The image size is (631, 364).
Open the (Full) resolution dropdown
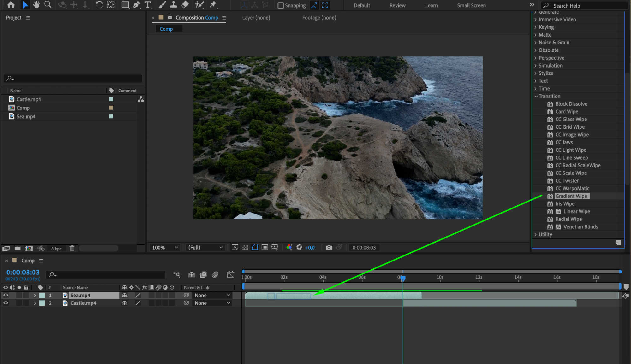coord(205,248)
